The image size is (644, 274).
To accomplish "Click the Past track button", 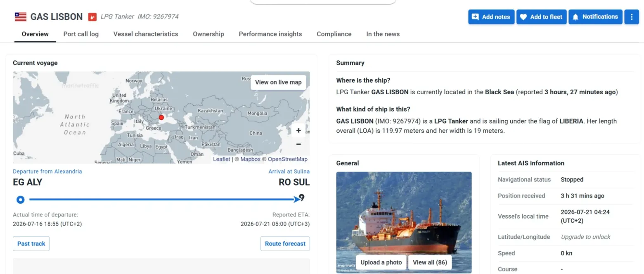I will 31,243.
